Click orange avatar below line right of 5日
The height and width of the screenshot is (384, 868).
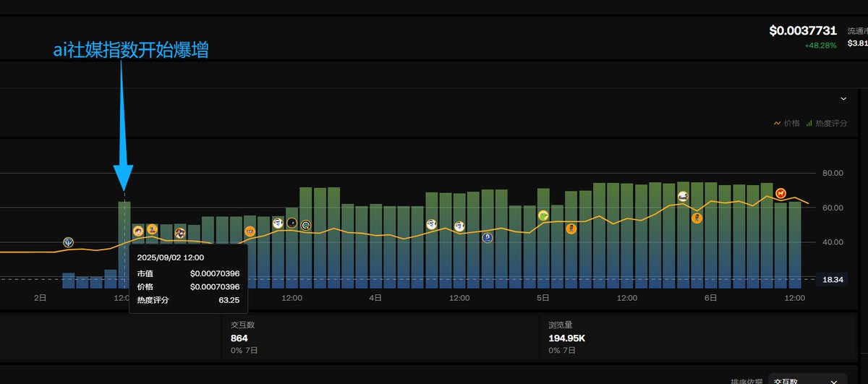click(x=571, y=229)
